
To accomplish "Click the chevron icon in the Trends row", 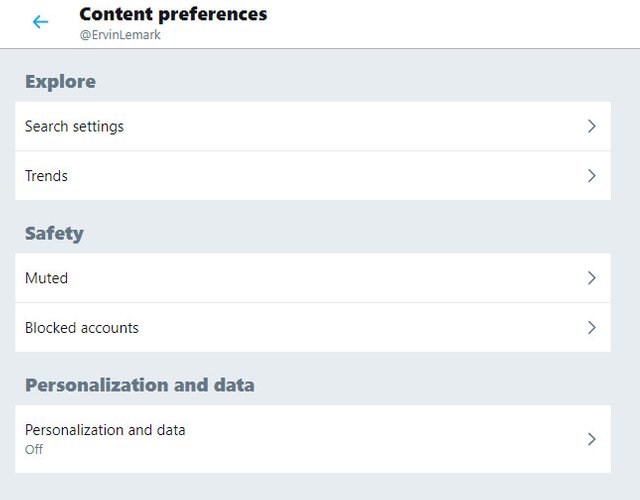I will pyautogui.click(x=592, y=176).
